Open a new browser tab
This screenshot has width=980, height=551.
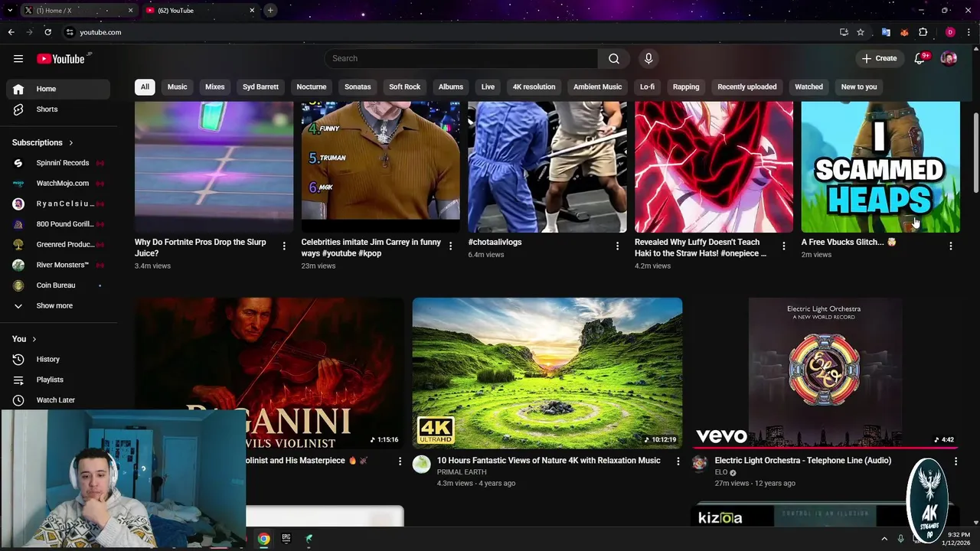(270, 11)
